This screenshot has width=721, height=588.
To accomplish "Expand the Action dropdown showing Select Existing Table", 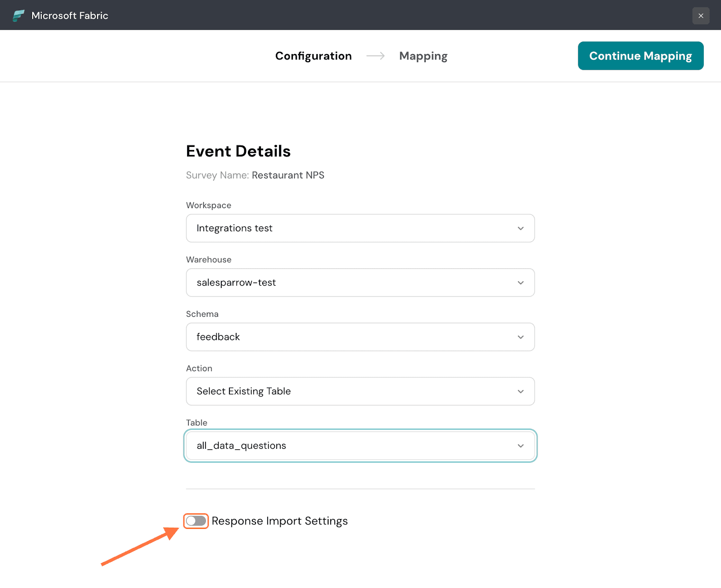I will (x=351, y=392).
